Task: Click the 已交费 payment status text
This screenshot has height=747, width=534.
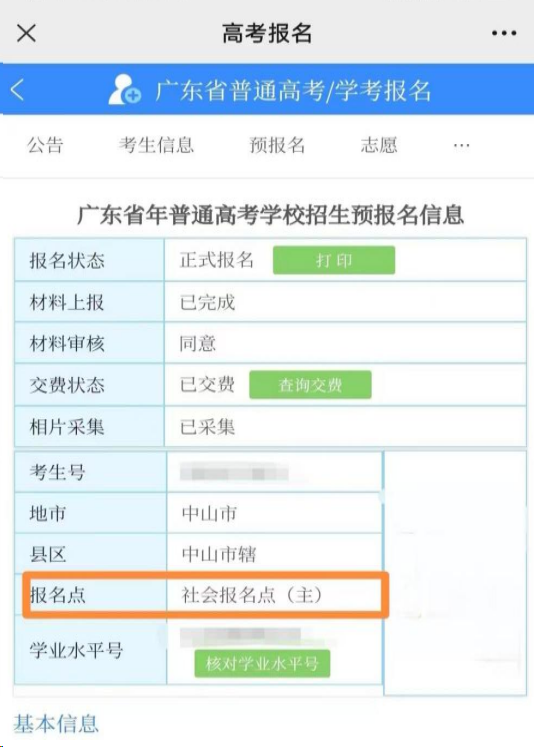Action: click(207, 384)
